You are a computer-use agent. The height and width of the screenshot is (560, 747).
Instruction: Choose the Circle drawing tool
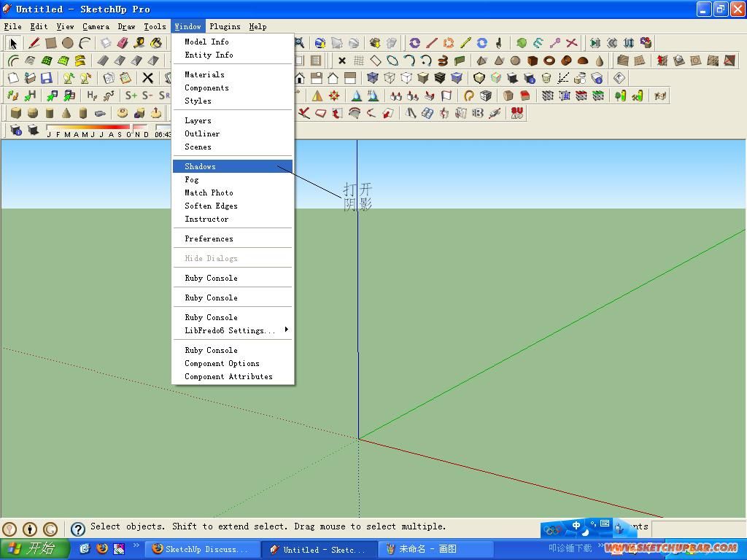point(68,43)
